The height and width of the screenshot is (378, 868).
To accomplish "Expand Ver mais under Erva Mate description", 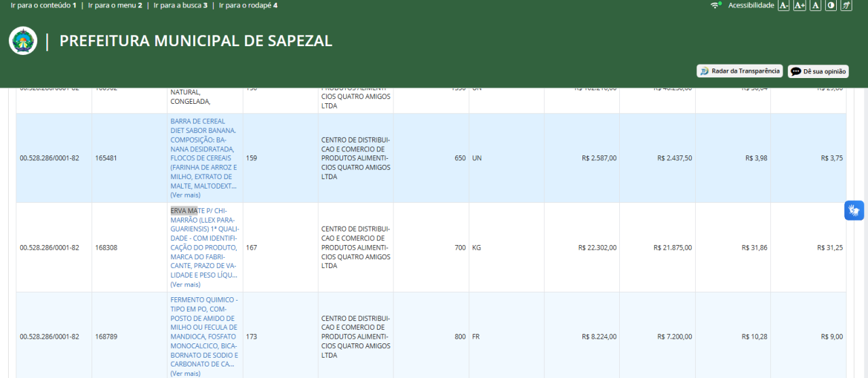I will pos(185,284).
